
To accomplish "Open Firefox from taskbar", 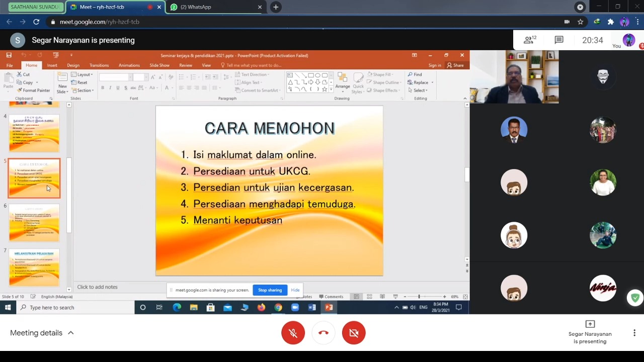I will click(x=261, y=307).
